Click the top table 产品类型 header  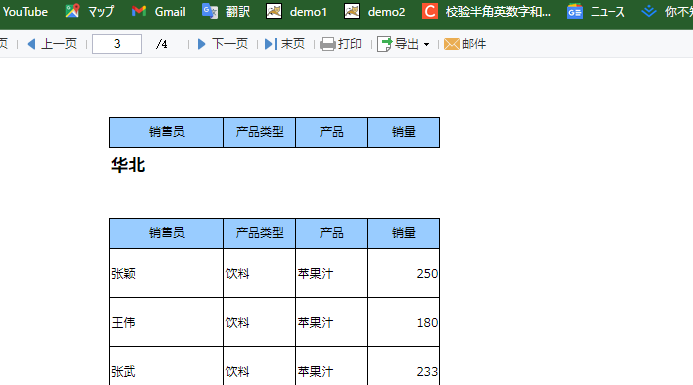(x=259, y=132)
